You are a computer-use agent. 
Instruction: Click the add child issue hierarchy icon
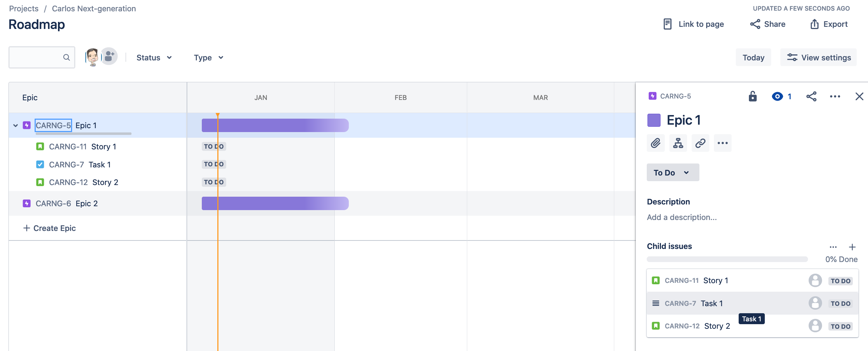(678, 143)
